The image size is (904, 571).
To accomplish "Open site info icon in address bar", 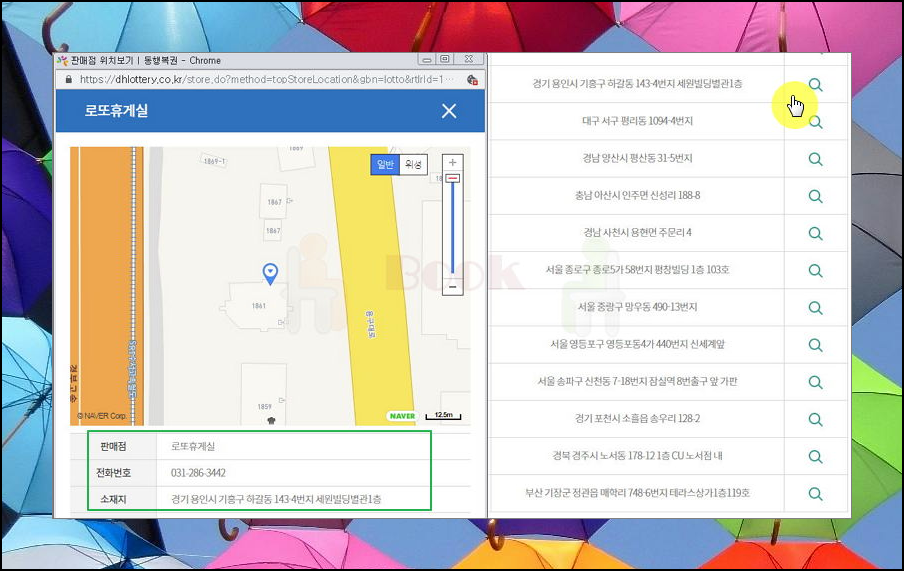I will (69, 79).
